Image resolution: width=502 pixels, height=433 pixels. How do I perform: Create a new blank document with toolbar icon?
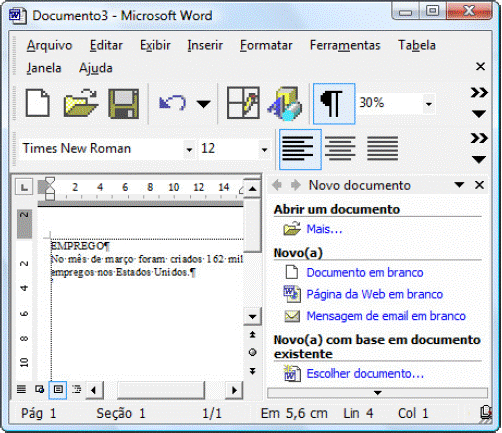38,103
